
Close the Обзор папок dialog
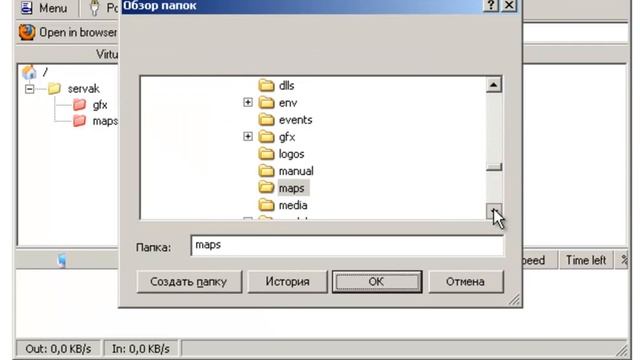tap(509, 6)
